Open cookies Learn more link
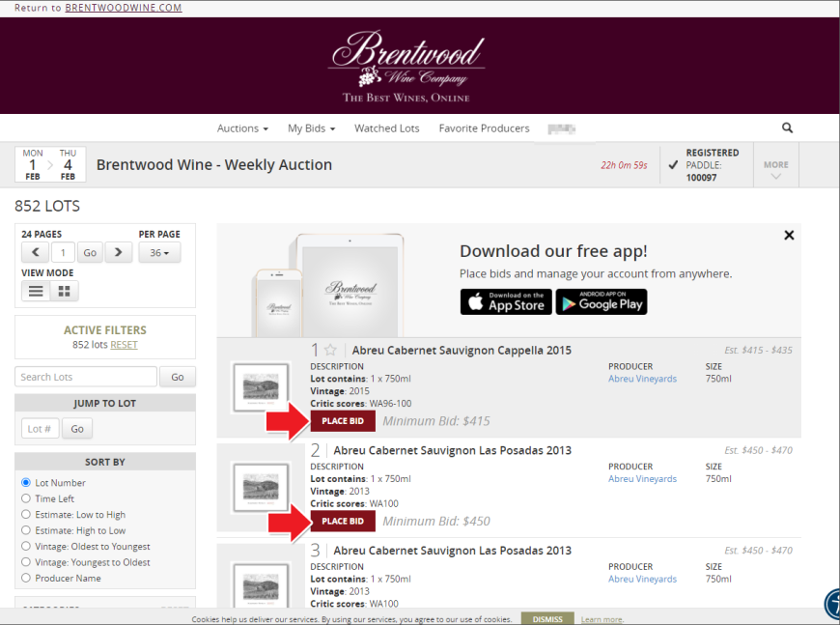Viewport: 840px width, 625px height. (x=602, y=619)
